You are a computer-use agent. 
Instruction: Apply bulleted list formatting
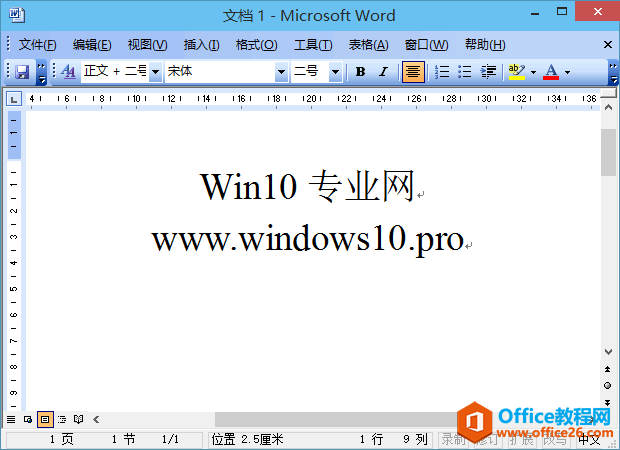point(465,72)
